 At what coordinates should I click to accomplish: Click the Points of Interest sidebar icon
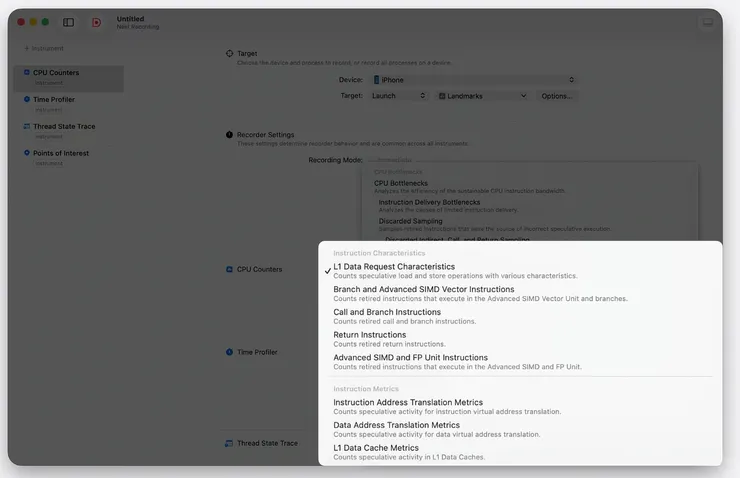tap(27, 153)
